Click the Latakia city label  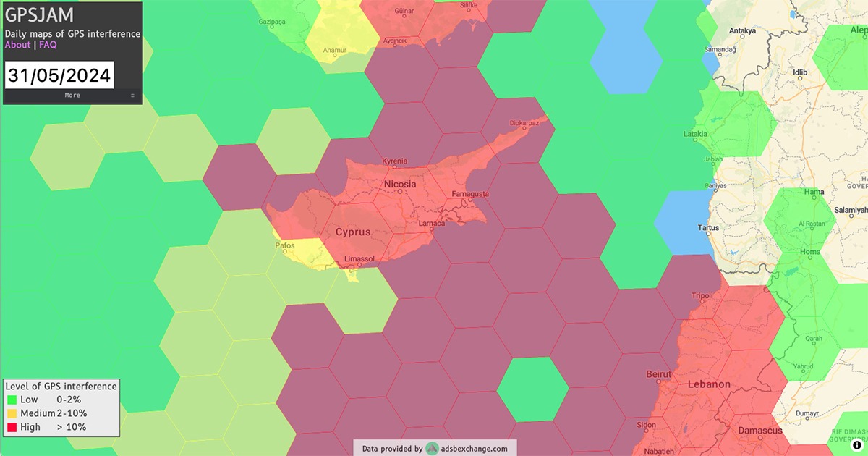(x=696, y=135)
